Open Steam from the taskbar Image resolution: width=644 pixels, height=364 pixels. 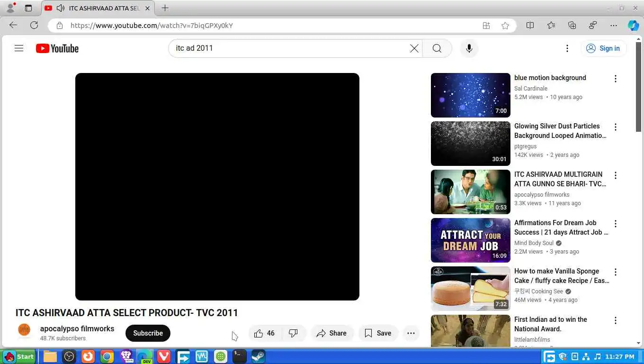click(x=258, y=356)
